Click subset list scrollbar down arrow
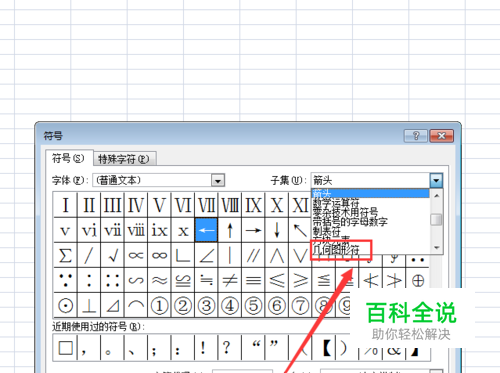This screenshot has height=373, width=500. tap(436, 248)
